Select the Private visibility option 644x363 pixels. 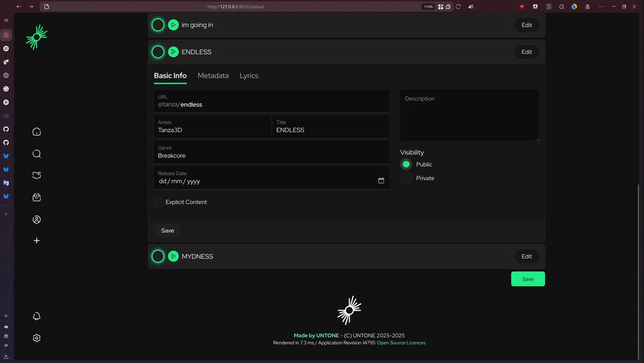(x=406, y=179)
